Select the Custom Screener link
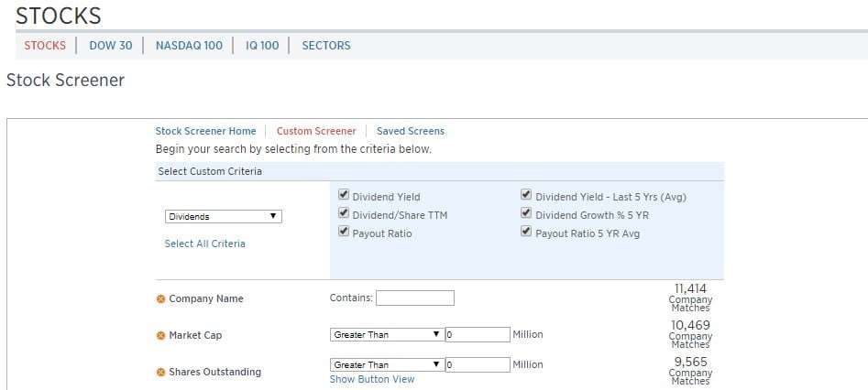868x390 pixels. (316, 131)
